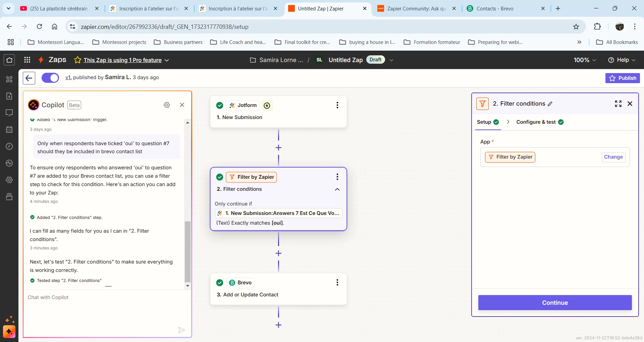Close the Copilot panel
The height and width of the screenshot is (342, 644).
click(182, 105)
